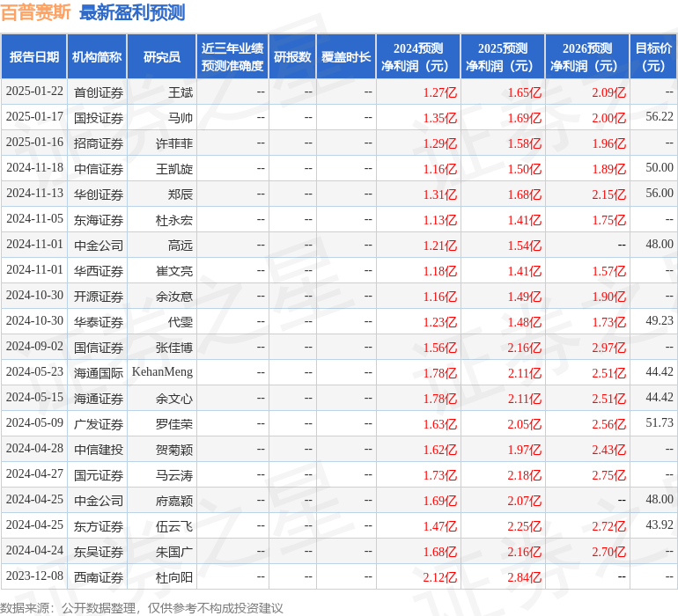The height and width of the screenshot is (616, 678).
Task: Click 首创证券 institution name
Action: click(99, 92)
